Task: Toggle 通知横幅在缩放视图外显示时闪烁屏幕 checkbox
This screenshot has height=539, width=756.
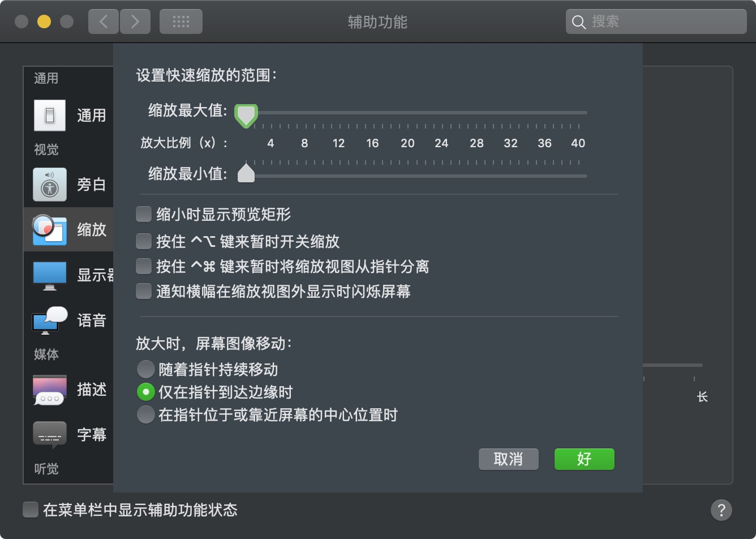Action: tap(144, 292)
